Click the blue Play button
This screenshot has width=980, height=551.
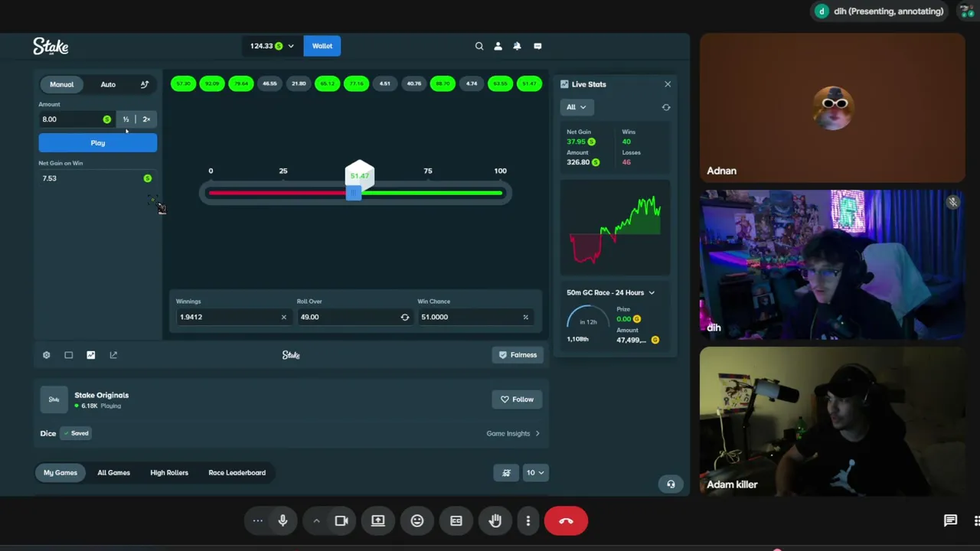(x=98, y=143)
